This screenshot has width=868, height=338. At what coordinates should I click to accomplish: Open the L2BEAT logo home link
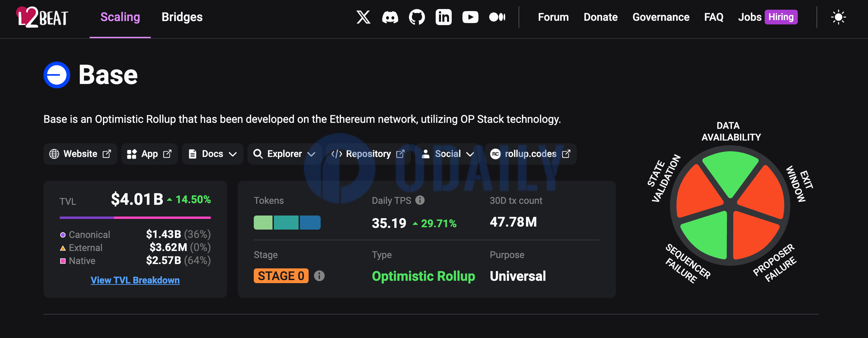(x=42, y=17)
